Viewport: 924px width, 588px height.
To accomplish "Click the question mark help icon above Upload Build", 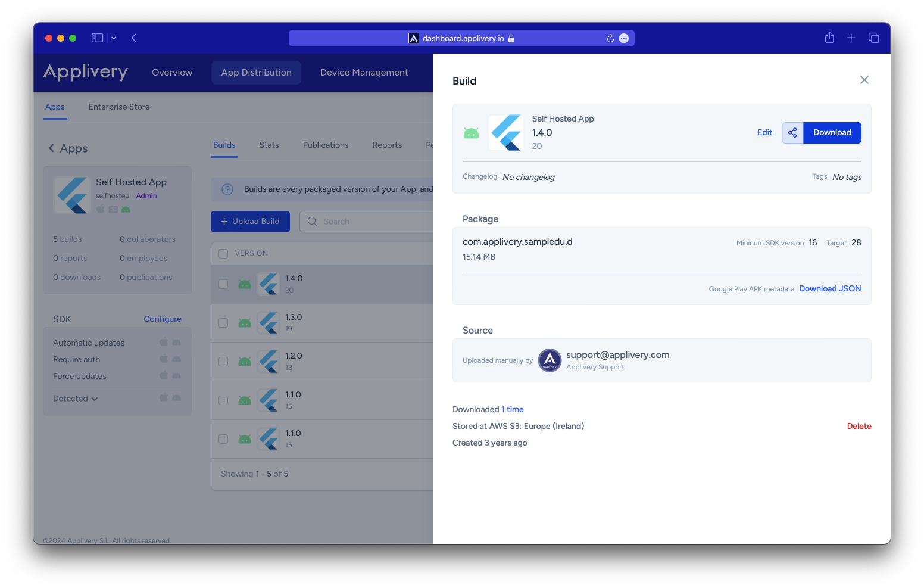I will 227,189.
